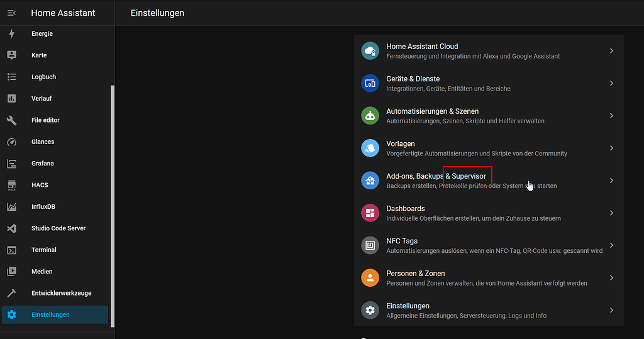Open Grafana sidebar entry
The image size is (644, 339).
pos(55,164)
